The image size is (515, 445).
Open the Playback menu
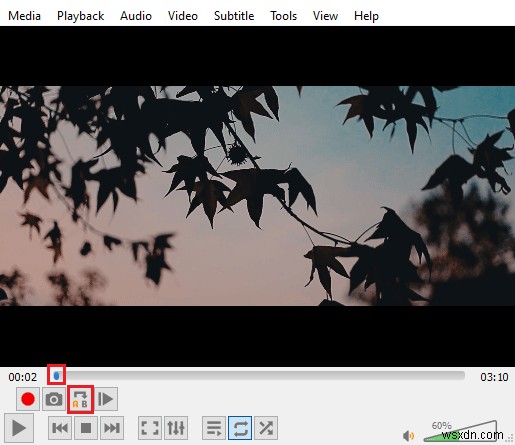[x=80, y=16]
